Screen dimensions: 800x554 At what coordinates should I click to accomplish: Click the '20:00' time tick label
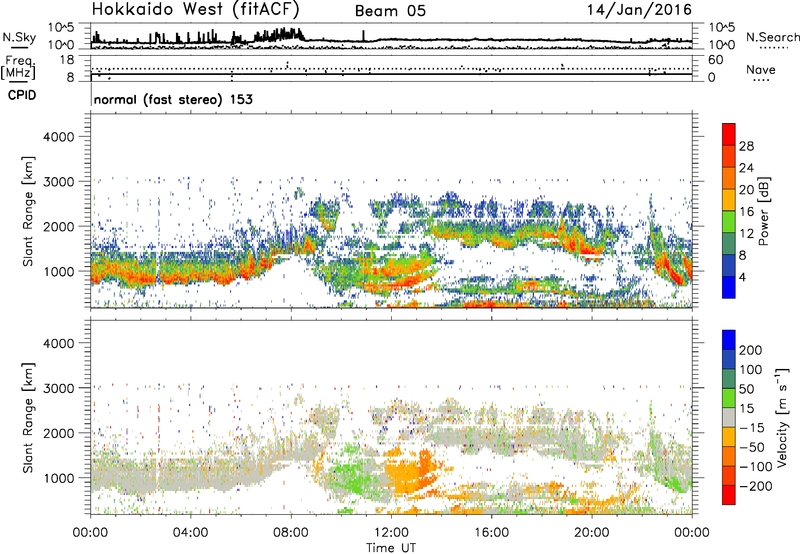coord(591,533)
